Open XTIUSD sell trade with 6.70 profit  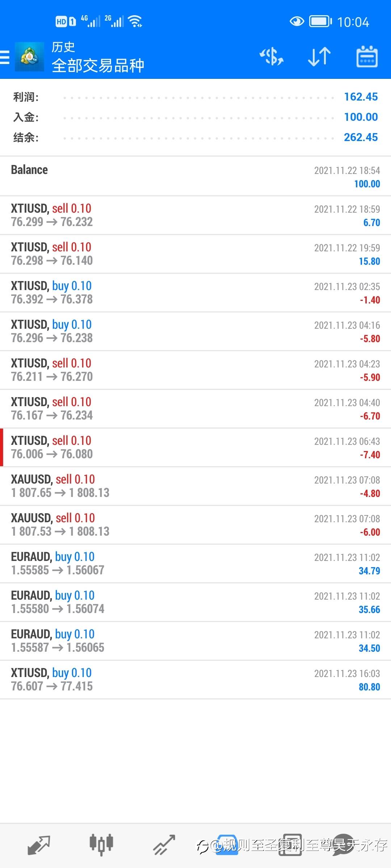(x=195, y=215)
